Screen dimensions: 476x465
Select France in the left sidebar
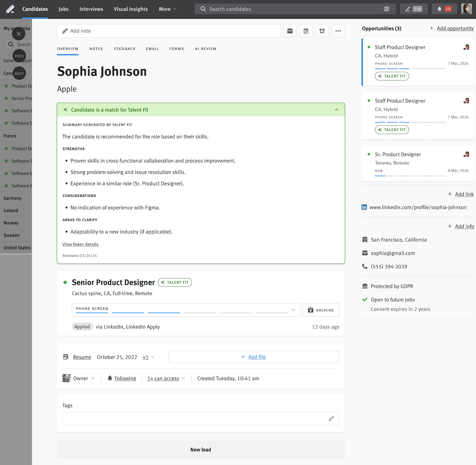click(10, 136)
